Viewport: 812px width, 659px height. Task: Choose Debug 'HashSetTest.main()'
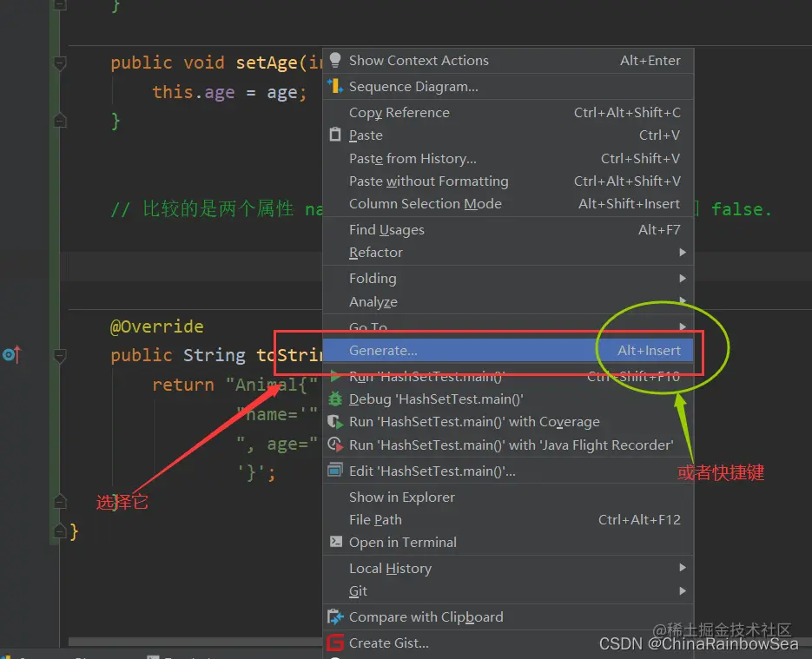point(508,399)
